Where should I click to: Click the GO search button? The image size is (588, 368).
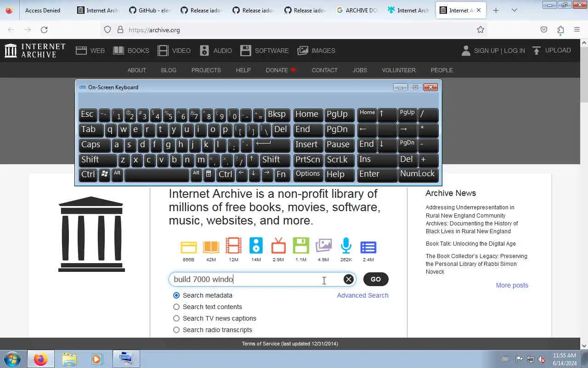(x=376, y=279)
